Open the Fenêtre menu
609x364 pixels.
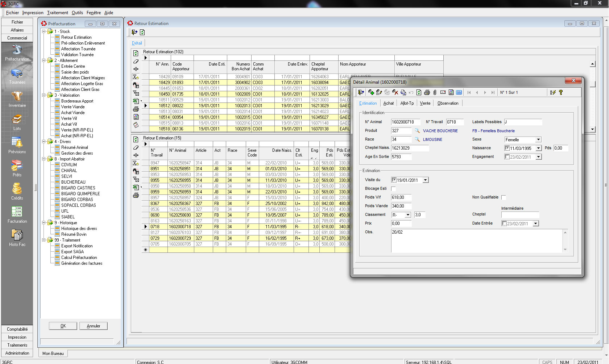tap(94, 13)
